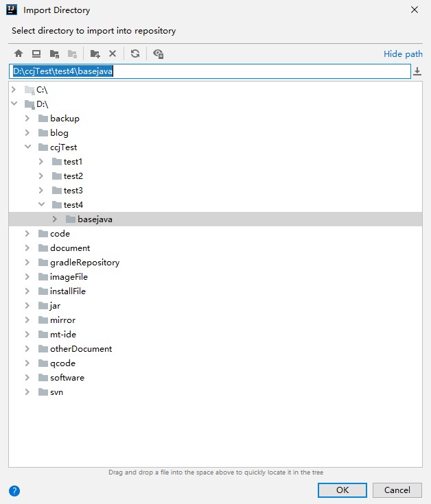Expand the C:\ drive node
The image size is (431, 504).
[x=14, y=90]
